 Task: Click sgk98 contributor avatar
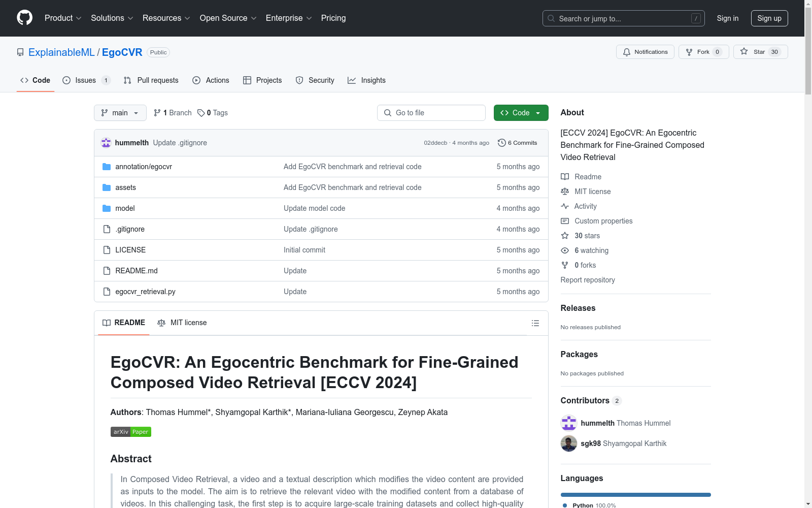569,443
